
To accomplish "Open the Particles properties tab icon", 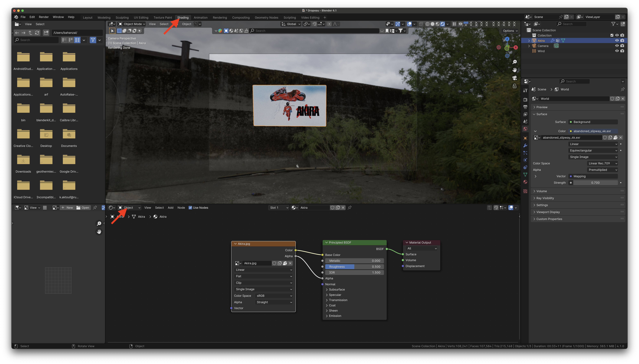I will (x=525, y=153).
